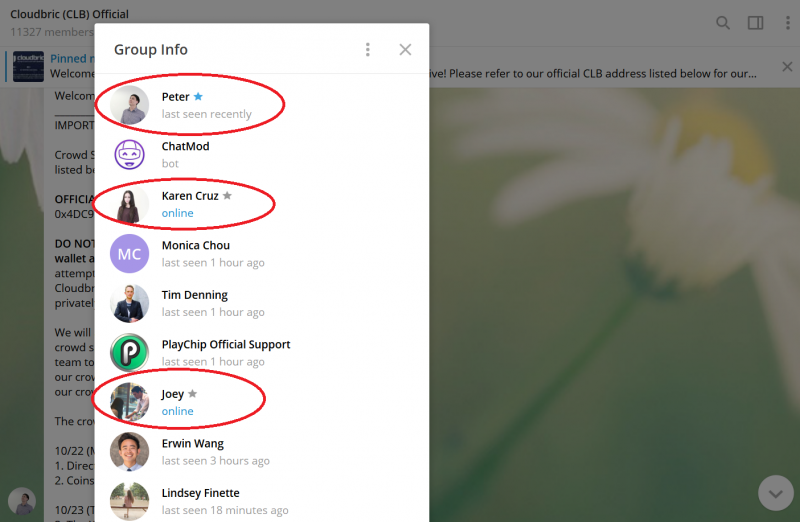Select member name Monica Chou
800x522 pixels.
195,245
